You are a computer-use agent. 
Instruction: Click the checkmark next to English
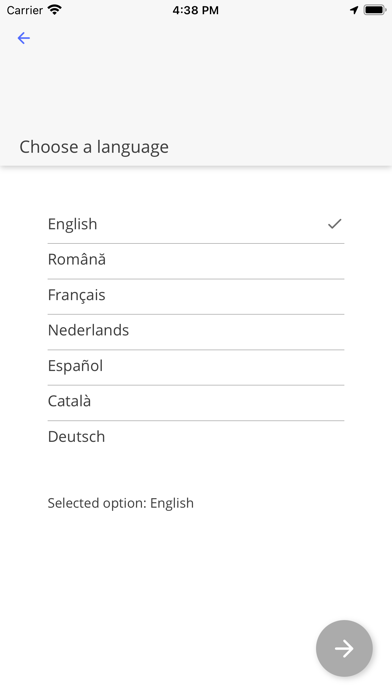(335, 224)
